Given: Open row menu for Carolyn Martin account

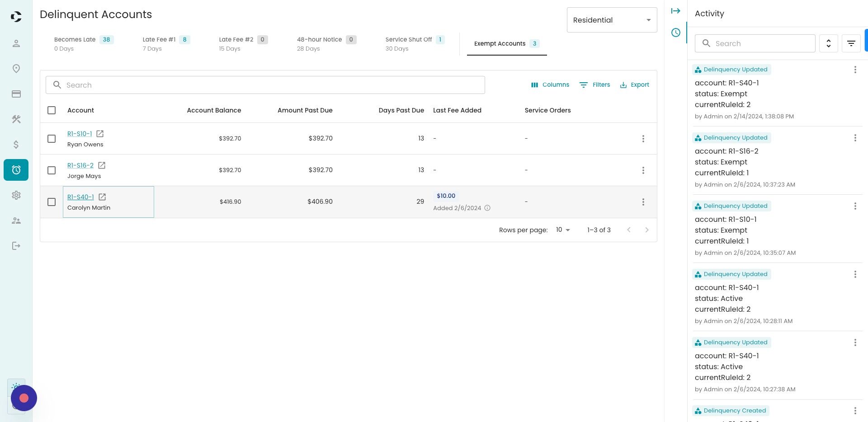Looking at the screenshot, I should 643,202.
